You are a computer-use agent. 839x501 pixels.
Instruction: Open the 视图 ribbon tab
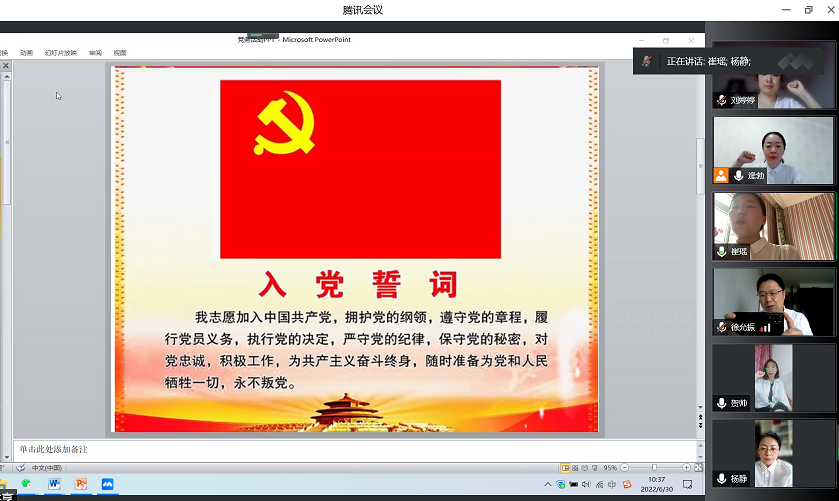(120, 53)
